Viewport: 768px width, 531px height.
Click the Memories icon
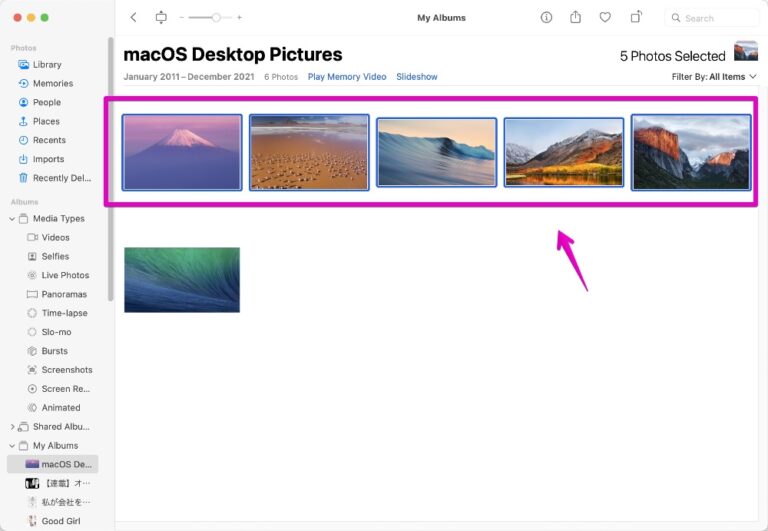[x=23, y=83]
